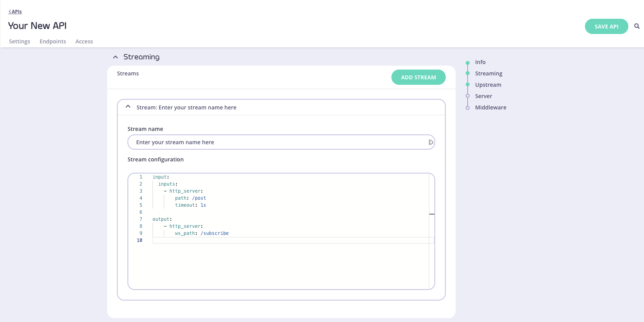Click the first '- http_server:' line under inputs
644x322 pixels.
click(x=183, y=191)
